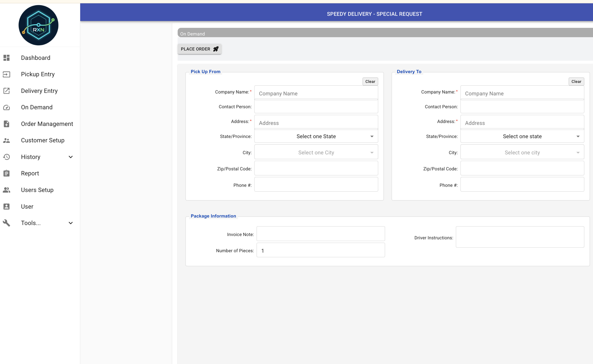593x364 pixels.
Task: Focus the Number of Pieces field
Action: 320,250
